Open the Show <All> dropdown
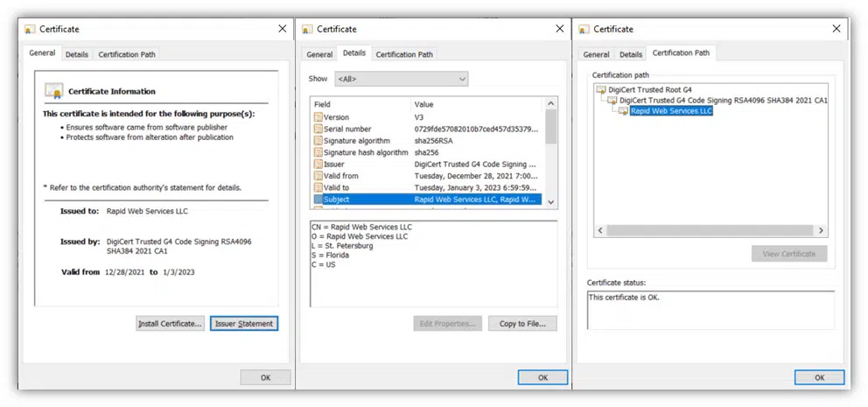Screen dimensions: 868x407 click(x=402, y=79)
